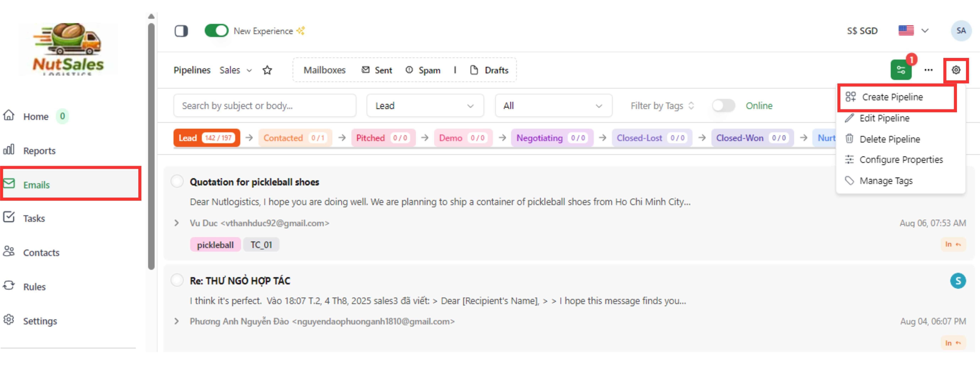This screenshot has height=374, width=980.
Task: Open Rules from the sidebar
Action: click(34, 286)
